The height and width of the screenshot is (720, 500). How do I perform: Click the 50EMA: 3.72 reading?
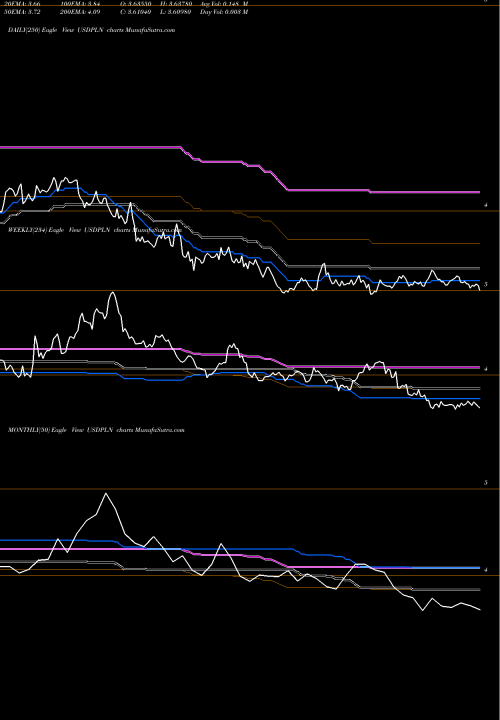pos(22,12)
